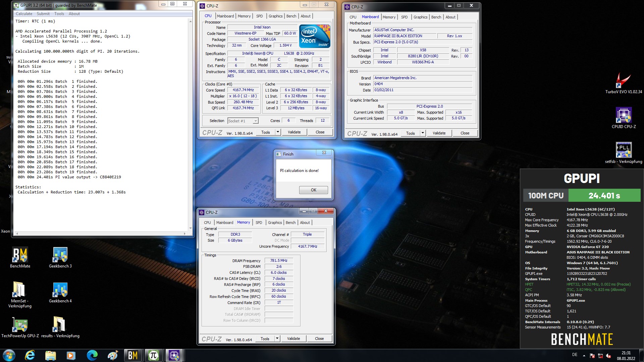The image size is (644, 362).
Task: Open Tools menu in GPUPI
Action: [x=59, y=14]
